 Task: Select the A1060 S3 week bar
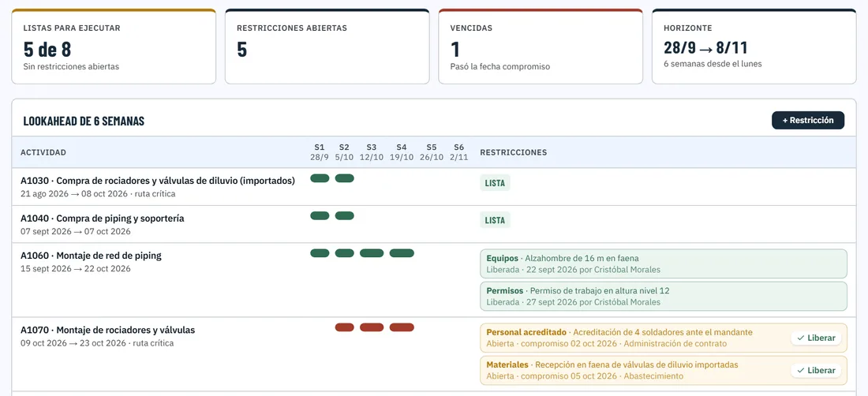372,253
